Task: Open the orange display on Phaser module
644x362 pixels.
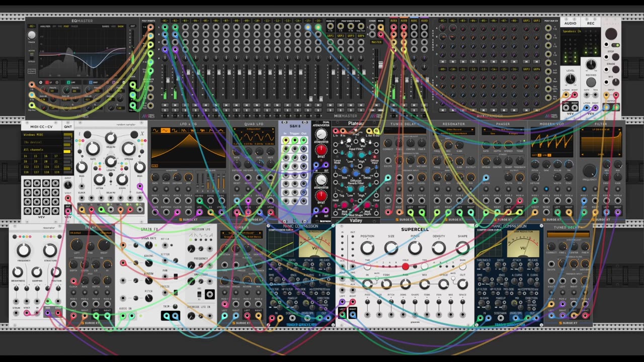Action: 503,131
